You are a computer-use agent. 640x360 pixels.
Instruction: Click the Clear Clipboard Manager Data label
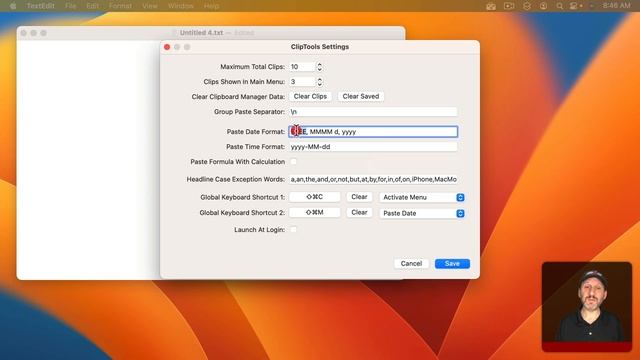pos(238,97)
